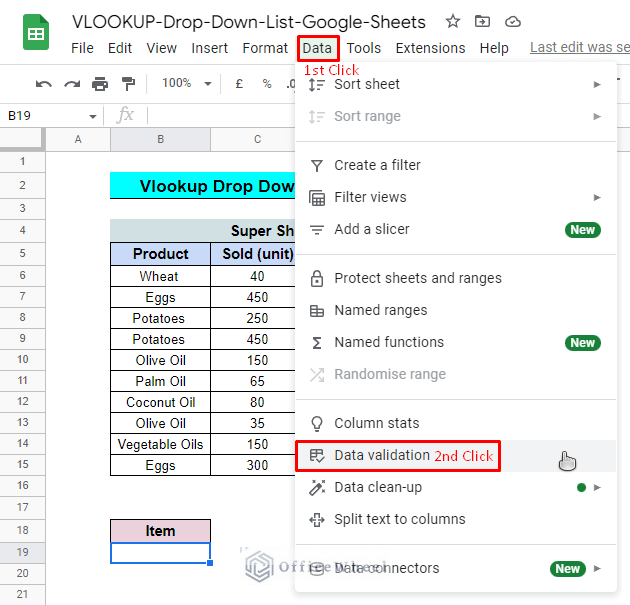Image resolution: width=630 pixels, height=605 pixels.
Task: Redo the last action
Action: tap(72, 84)
